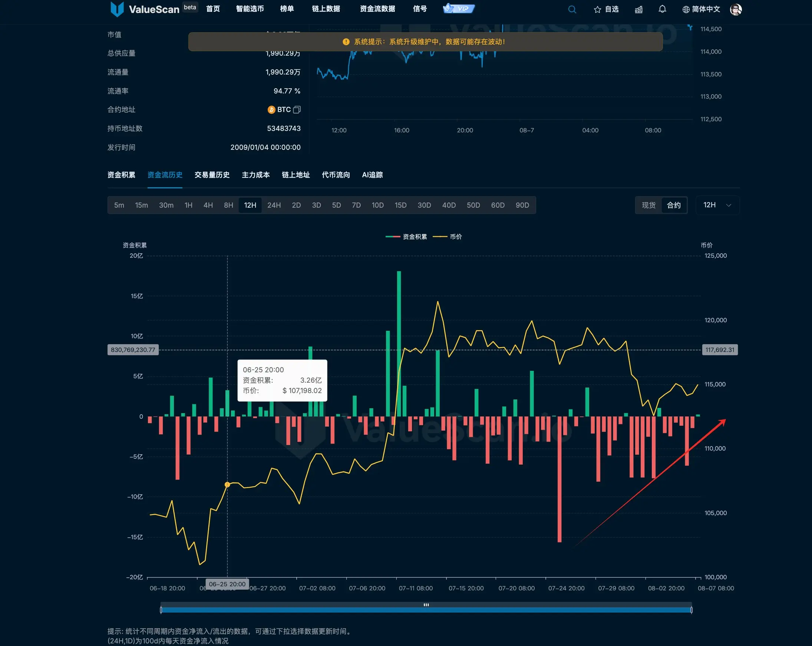Click the longest red bar near 07-24
Screen dimensions: 812x646
(560, 479)
